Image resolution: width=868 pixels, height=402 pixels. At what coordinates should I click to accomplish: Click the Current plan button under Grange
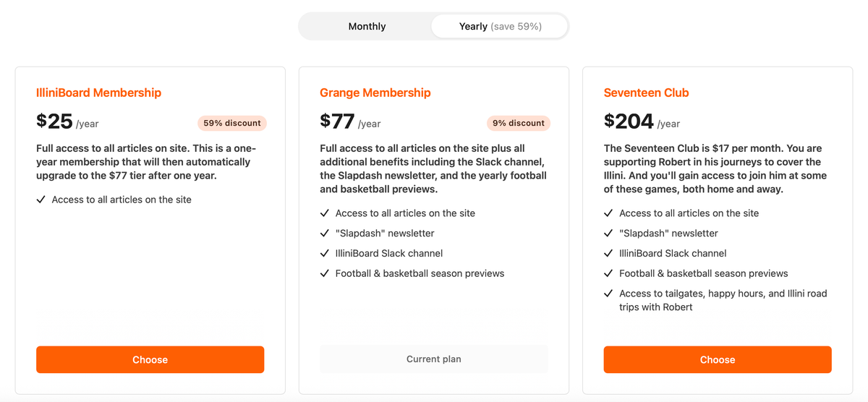434,359
